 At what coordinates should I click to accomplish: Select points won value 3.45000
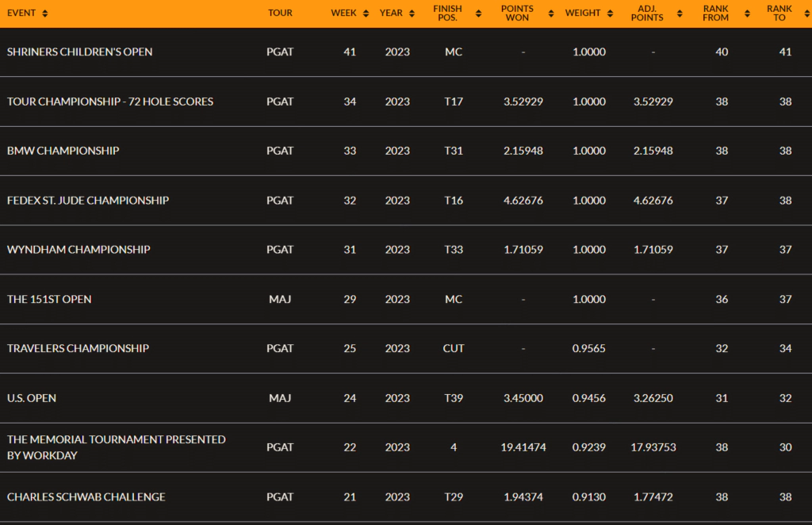coord(523,398)
